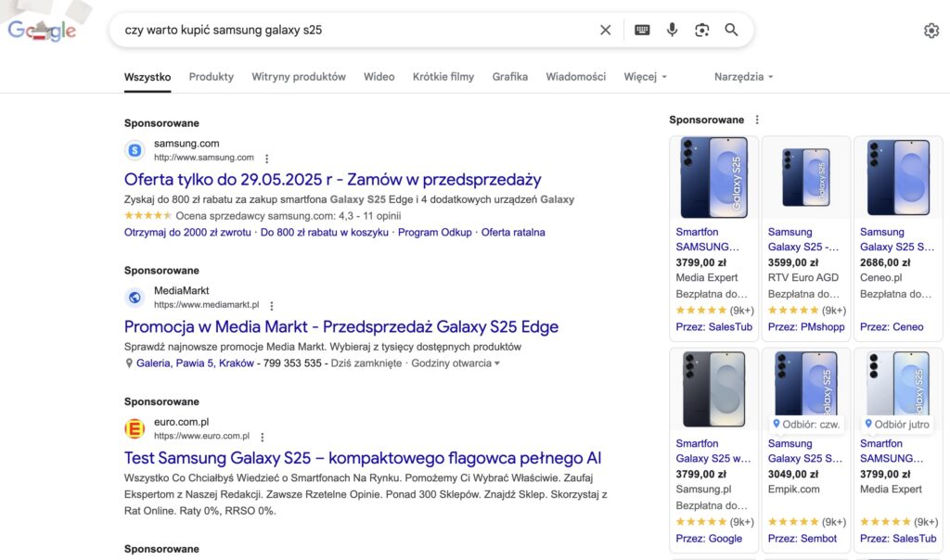The image size is (950, 560).
Task: Open 'Smartfon SAMSUNG…' title above 'Bezpłatna do…' in the SalesTub card
Action: [x=707, y=239]
